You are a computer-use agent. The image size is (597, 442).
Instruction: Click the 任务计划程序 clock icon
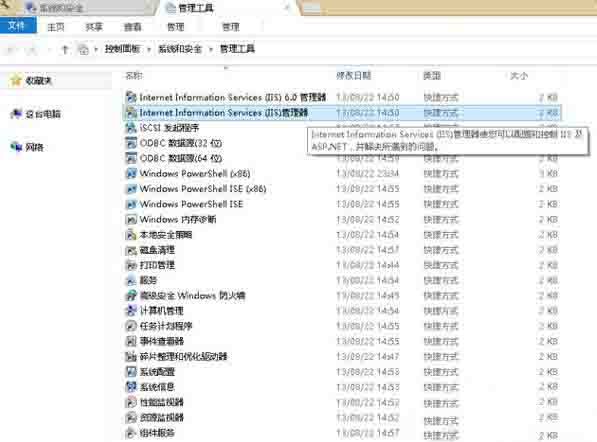(131, 326)
